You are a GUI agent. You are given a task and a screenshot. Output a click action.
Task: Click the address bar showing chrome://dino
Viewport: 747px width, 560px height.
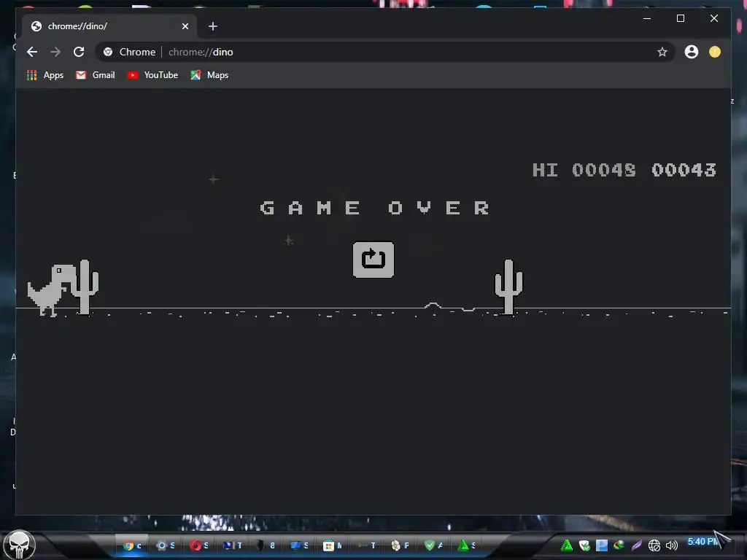coord(386,52)
